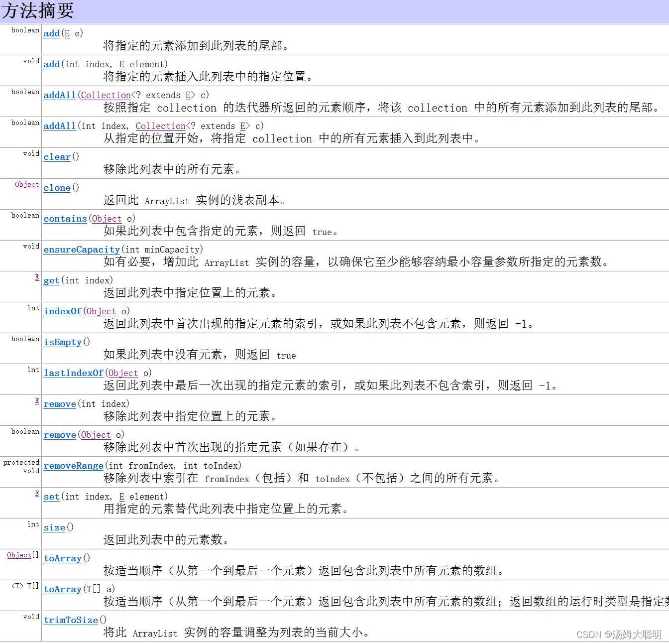Screen dimensions: 669x644
Task: Follow Object parameter link in lastIndexOf
Action: point(123,373)
